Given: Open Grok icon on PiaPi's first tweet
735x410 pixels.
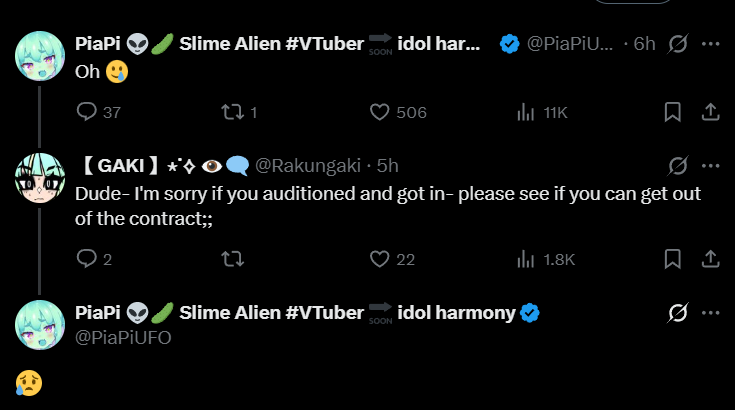Looking at the screenshot, I should [677, 45].
